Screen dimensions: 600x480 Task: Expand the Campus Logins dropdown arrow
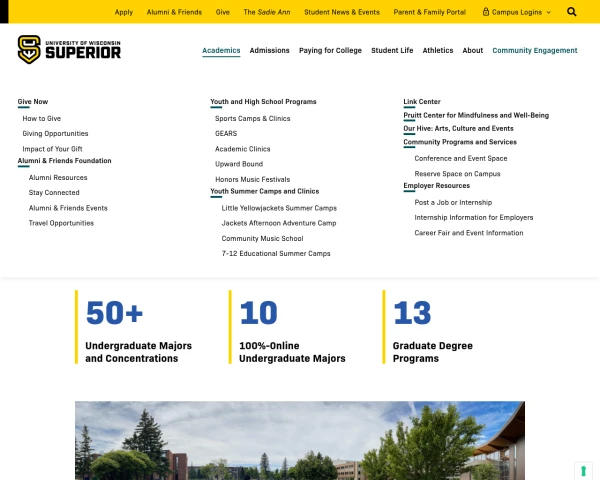pos(549,12)
